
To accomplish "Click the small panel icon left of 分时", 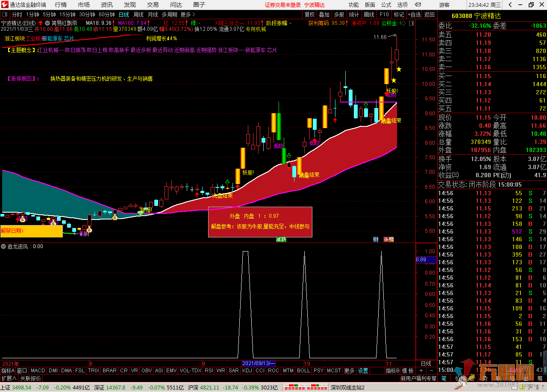I will pyautogui.click(x=4, y=15).
